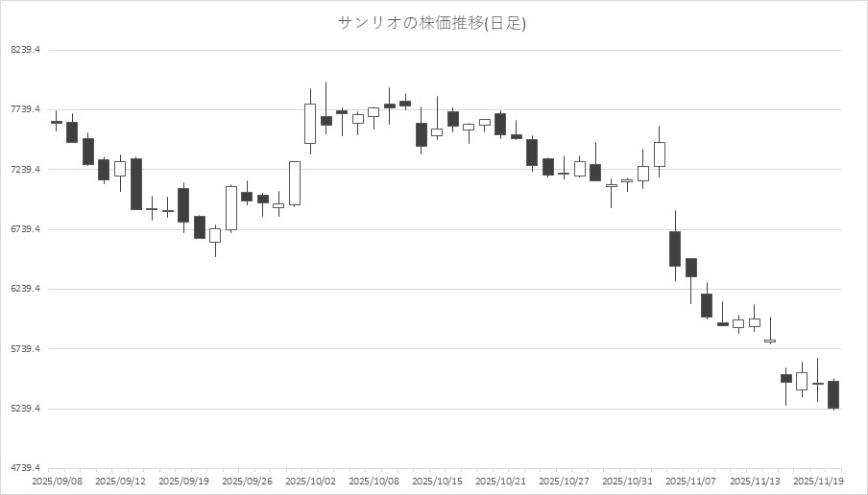Click the tall white candle above 2025/10/02
The width and height of the screenshot is (868, 495).
click(x=310, y=123)
